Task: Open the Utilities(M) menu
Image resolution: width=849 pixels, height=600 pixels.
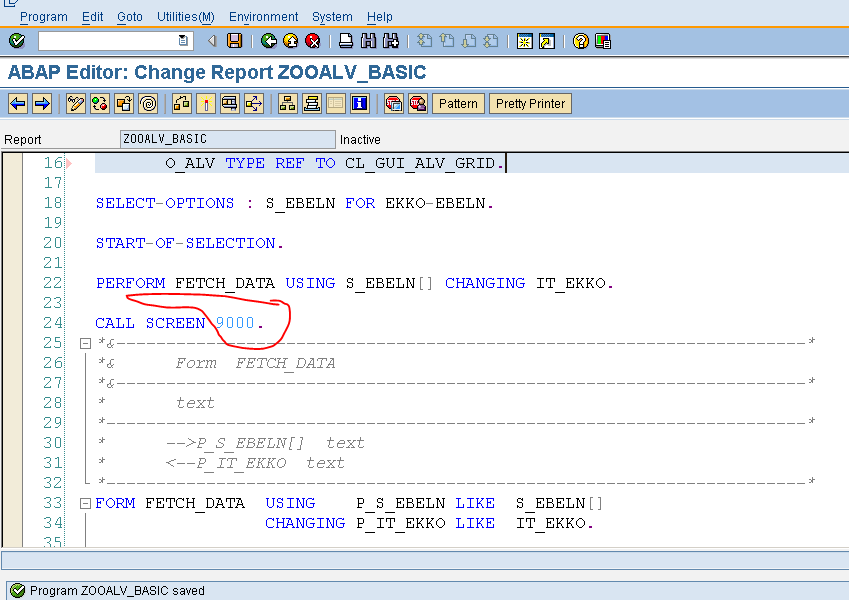Action: coord(185,16)
